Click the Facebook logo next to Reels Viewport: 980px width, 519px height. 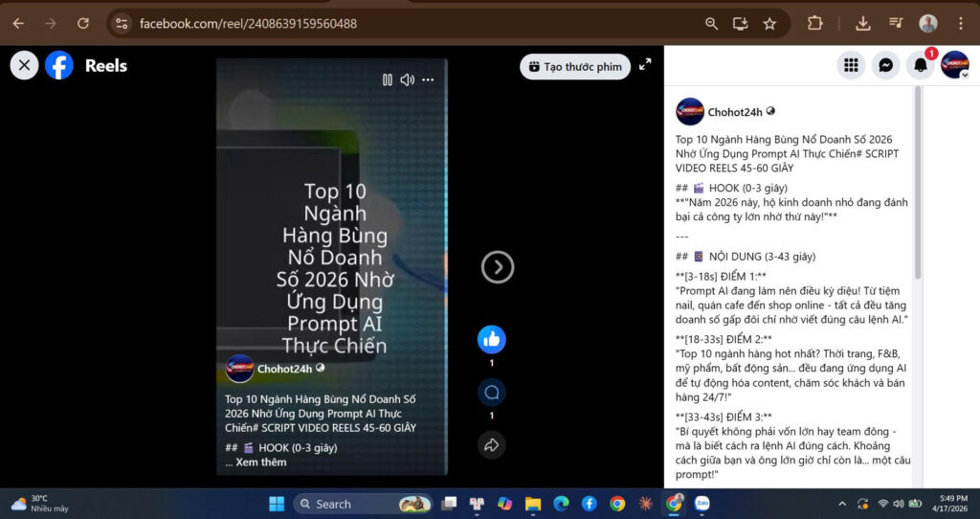pyautogui.click(x=59, y=65)
